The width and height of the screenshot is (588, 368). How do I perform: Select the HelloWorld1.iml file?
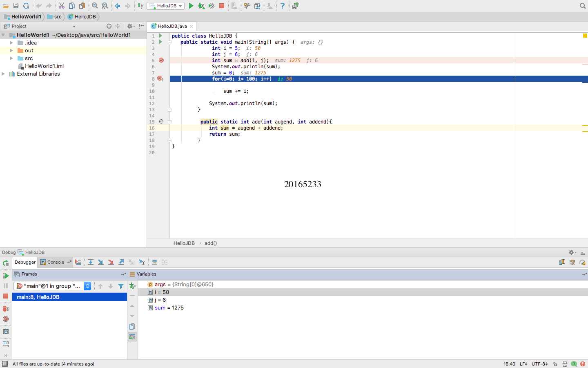coord(41,66)
